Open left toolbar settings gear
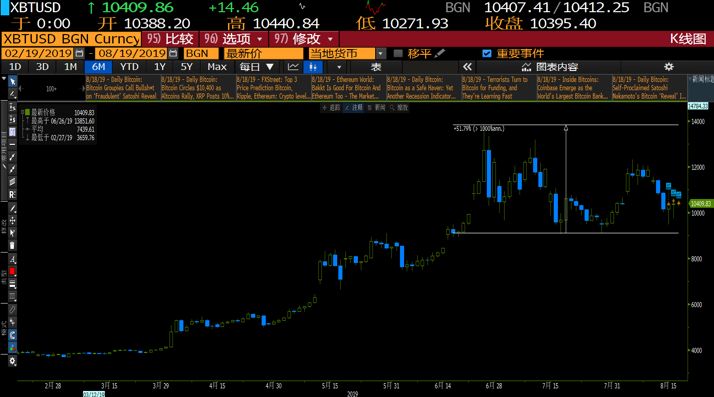714x397 pixels. [12, 361]
